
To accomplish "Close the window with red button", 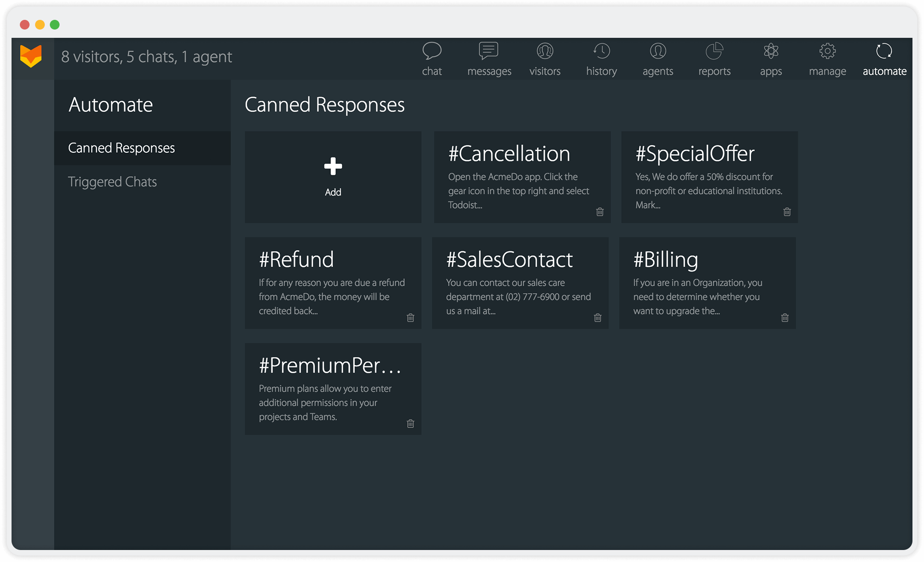I will [x=25, y=24].
